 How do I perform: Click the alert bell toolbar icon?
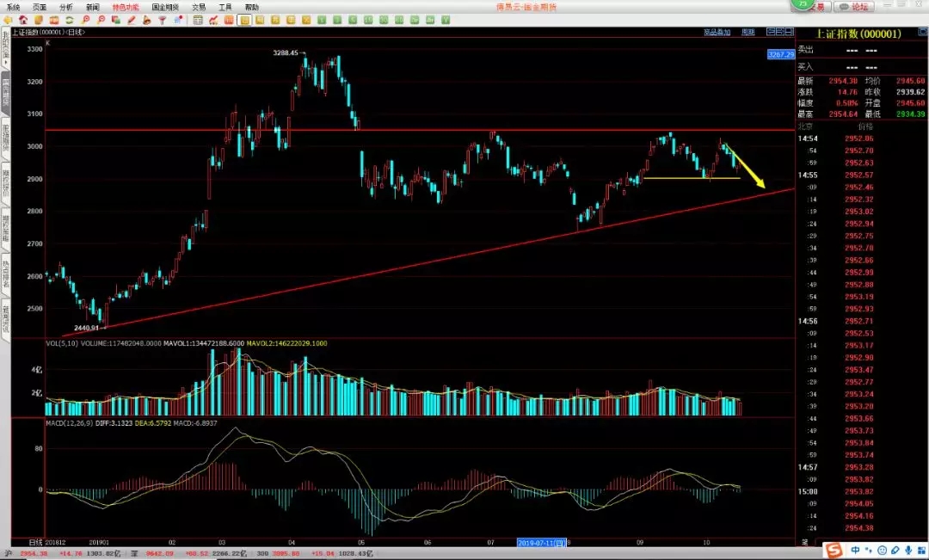[x=147, y=20]
